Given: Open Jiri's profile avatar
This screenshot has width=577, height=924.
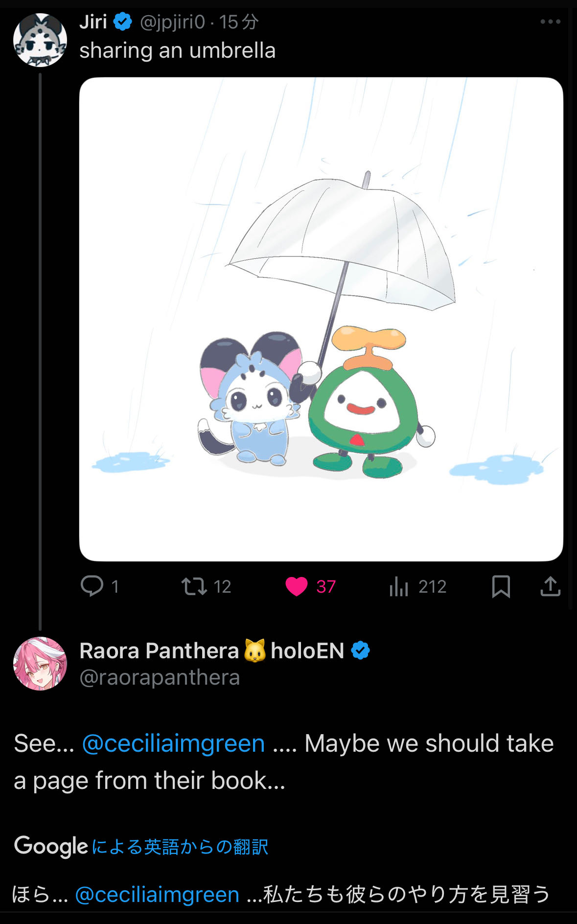Looking at the screenshot, I should click(x=40, y=40).
